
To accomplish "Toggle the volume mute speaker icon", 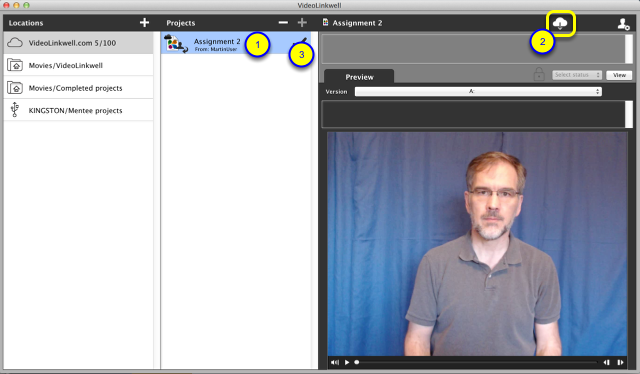I will [x=335, y=362].
